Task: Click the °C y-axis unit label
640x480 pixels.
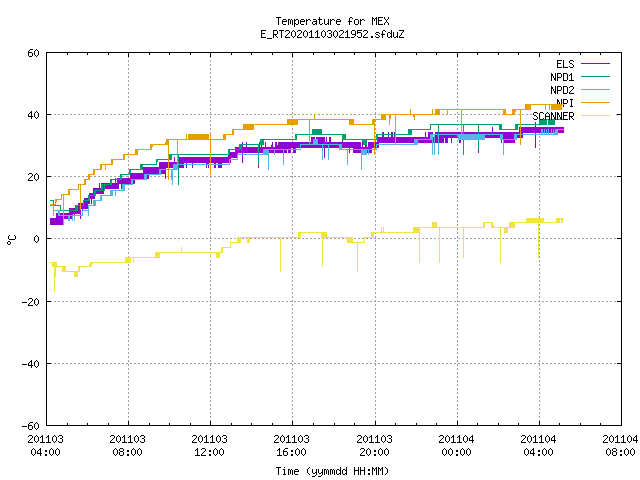Action: coord(11,240)
